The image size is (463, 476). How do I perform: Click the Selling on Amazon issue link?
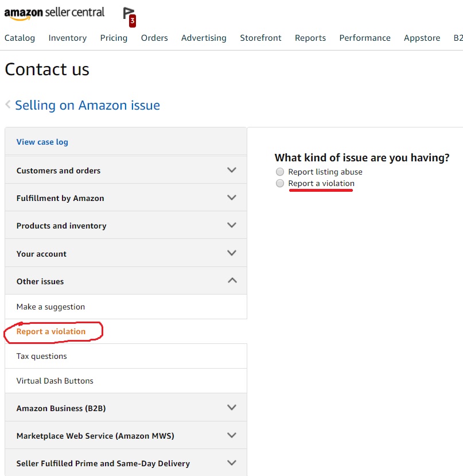(87, 105)
